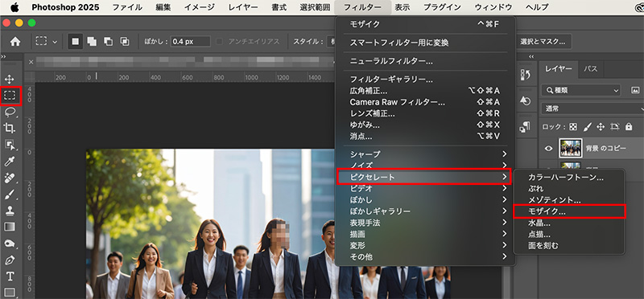The height and width of the screenshot is (299, 644).
Task: Select the Pen tool
Action: click(10, 260)
